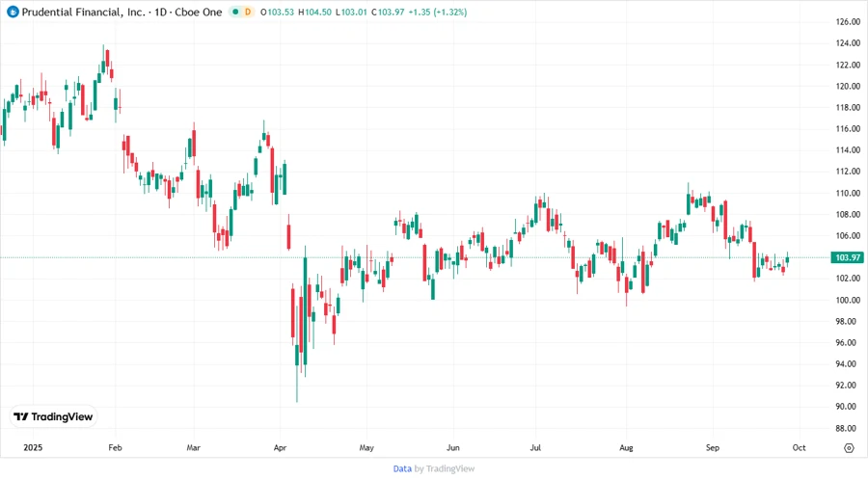Select the Prudential Financial, Inc. title text
The height and width of the screenshot is (480, 868).
coord(83,12)
